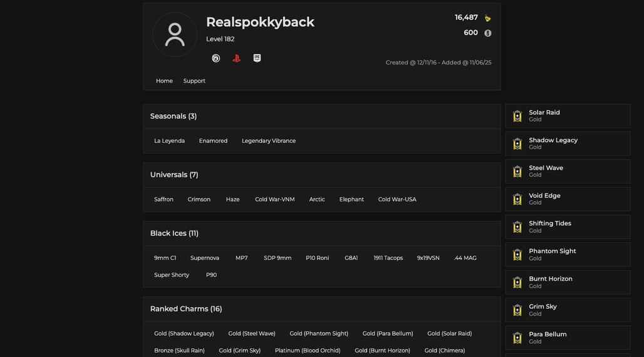Image resolution: width=644 pixels, height=357 pixels.
Task: Click the Cold War-VNM universal skin tag
Action: (275, 199)
